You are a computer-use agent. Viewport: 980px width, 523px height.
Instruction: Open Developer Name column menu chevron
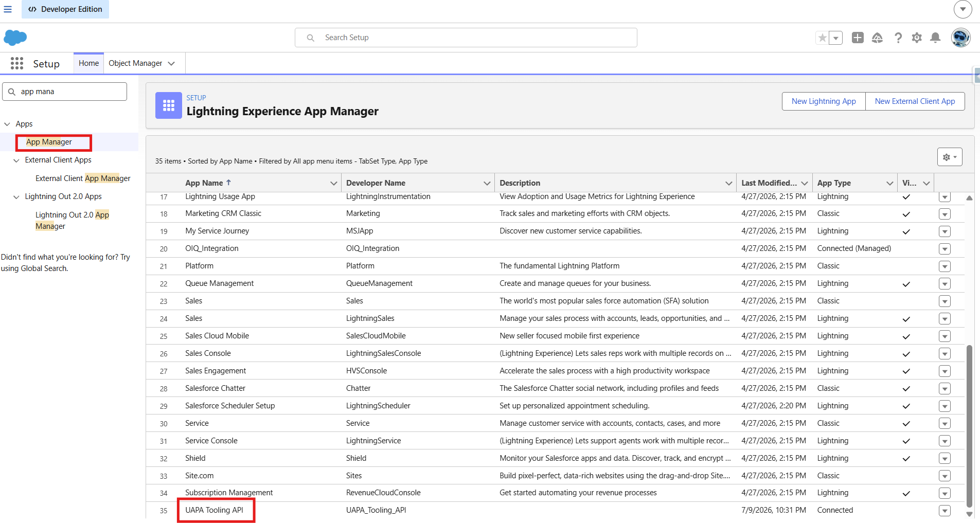[x=487, y=183]
